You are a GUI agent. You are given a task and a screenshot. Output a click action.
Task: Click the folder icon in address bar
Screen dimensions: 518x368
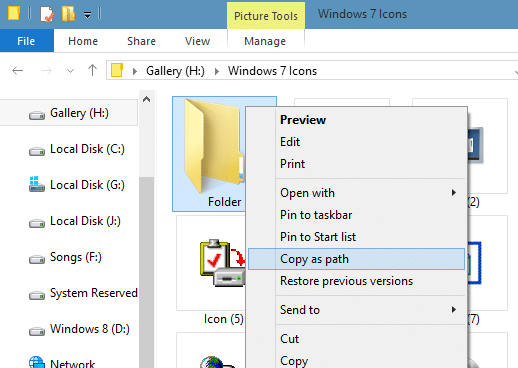(x=117, y=70)
